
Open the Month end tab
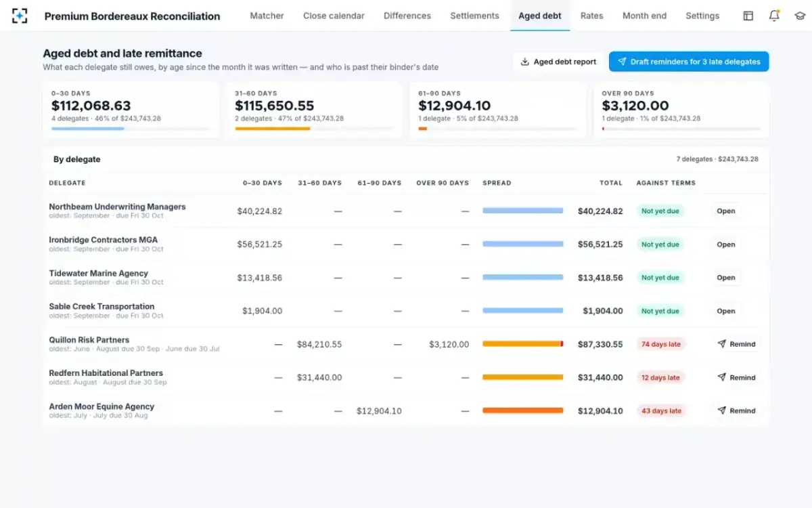(644, 16)
